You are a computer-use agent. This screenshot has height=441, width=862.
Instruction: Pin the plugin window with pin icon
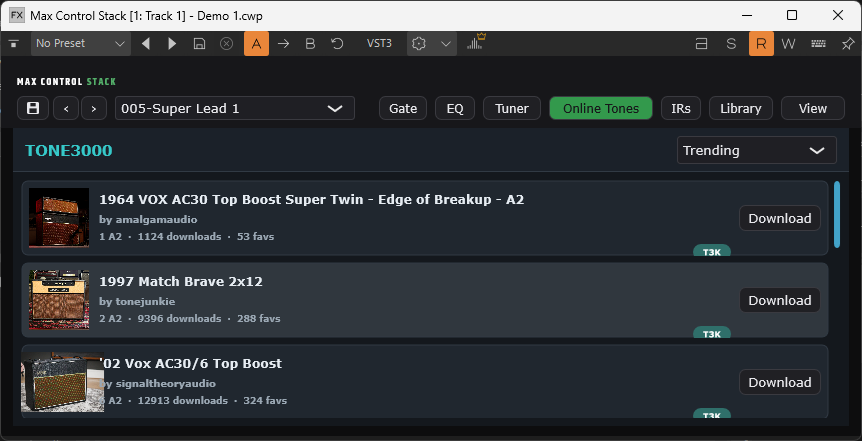(x=848, y=43)
